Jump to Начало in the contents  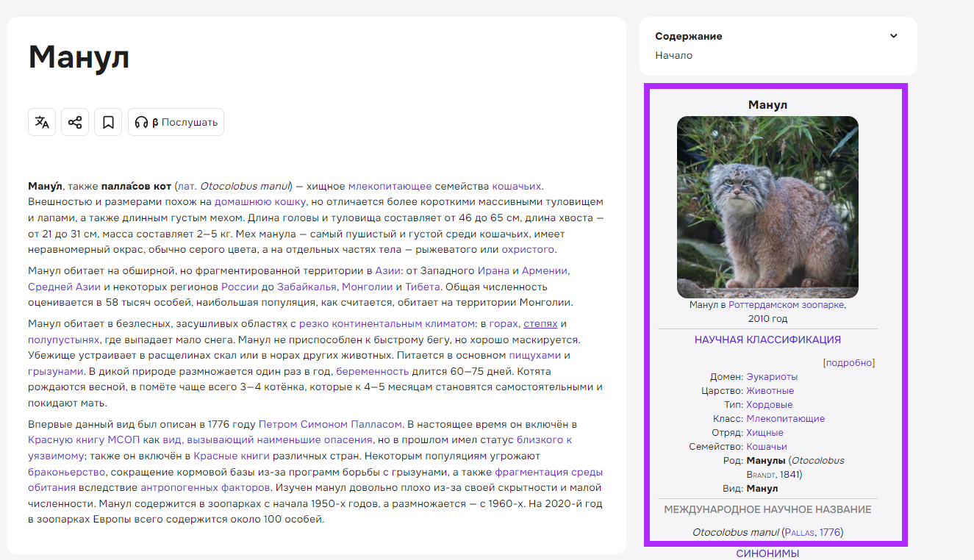tap(673, 55)
